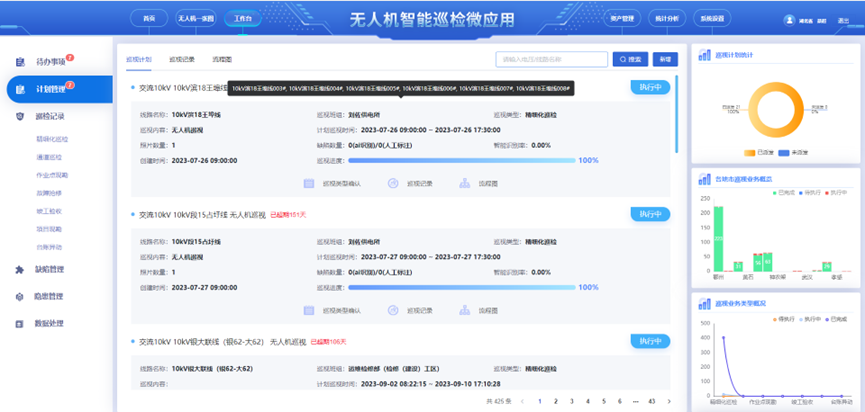Image resolution: width=865 pixels, height=412 pixels.
Task: Click the pagination ellipsis
Action: pos(636,402)
